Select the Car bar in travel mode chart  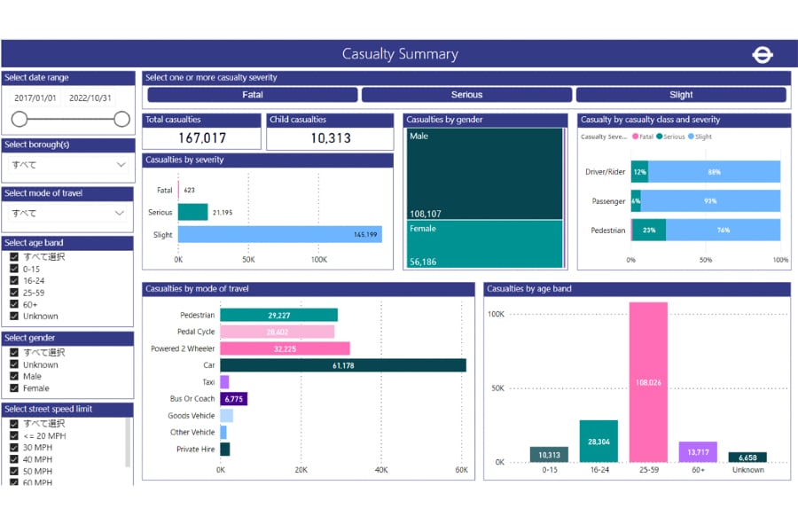pos(342,365)
